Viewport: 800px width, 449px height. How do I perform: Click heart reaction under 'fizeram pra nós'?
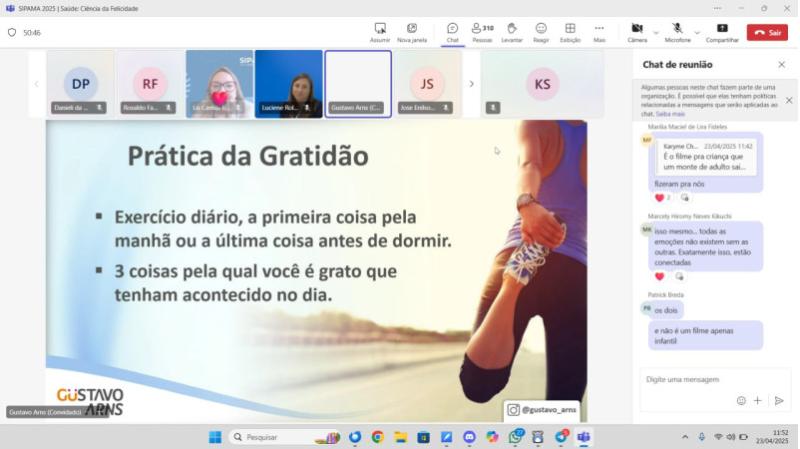pyautogui.click(x=662, y=197)
